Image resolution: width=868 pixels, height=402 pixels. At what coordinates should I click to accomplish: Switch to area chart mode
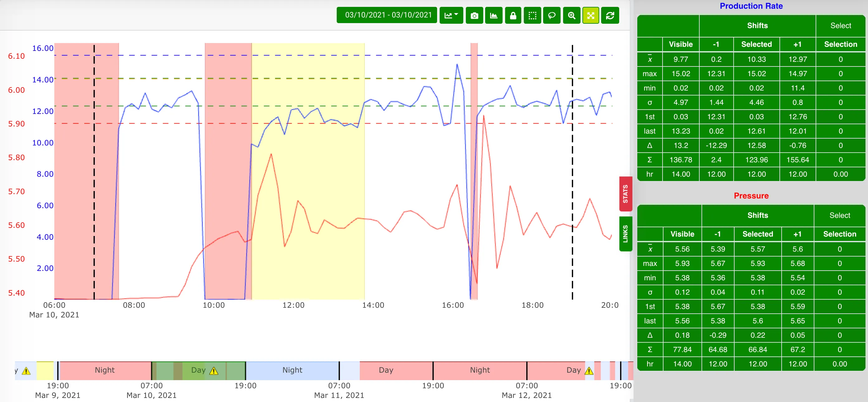494,15
